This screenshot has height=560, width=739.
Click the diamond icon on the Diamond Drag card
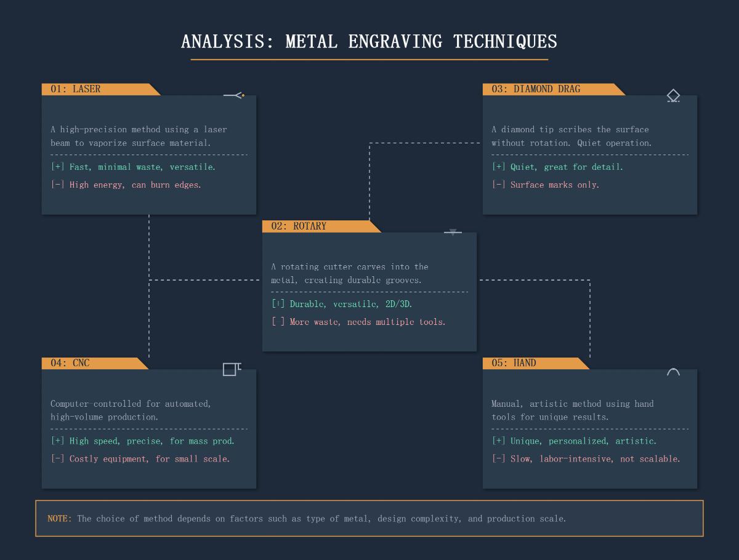[673, 95]
